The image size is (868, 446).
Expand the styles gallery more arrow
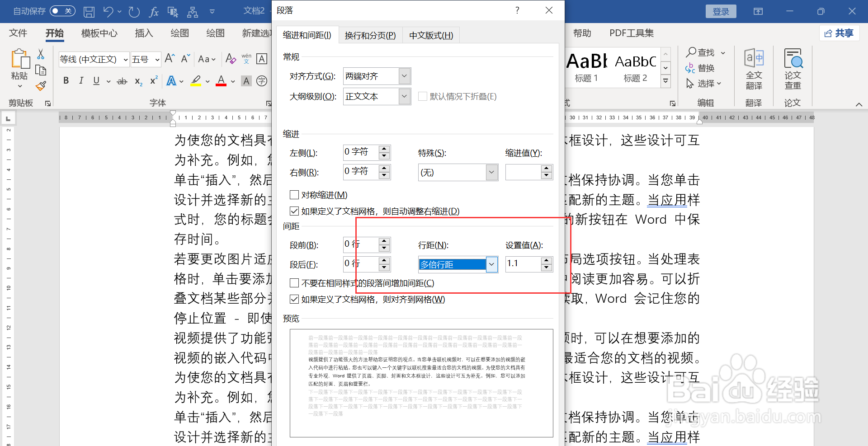point(665,81)
